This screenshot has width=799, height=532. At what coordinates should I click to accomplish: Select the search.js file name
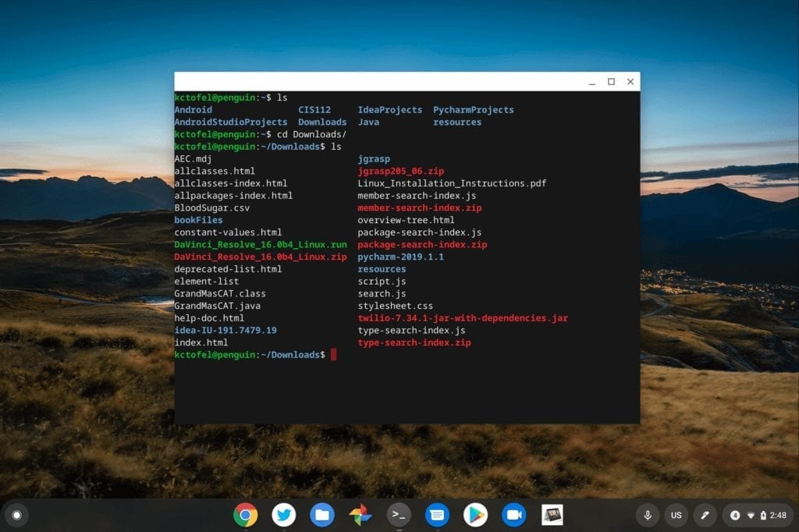(382, 293)
